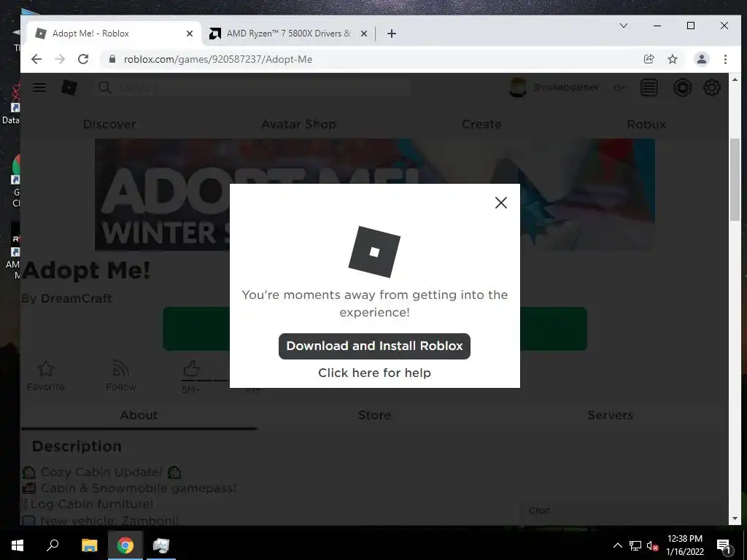Open Chrome profile menu
747x560 pixels.
[701, 59]
